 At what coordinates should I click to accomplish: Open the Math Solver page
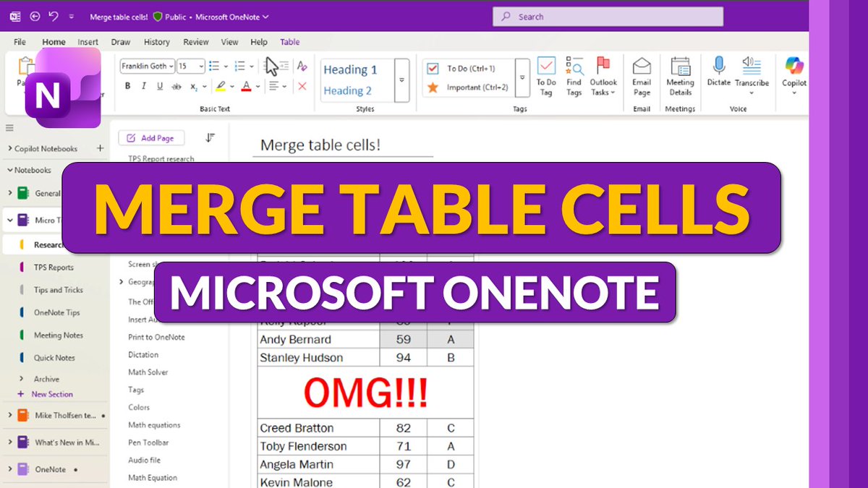[x=148, y=372]
